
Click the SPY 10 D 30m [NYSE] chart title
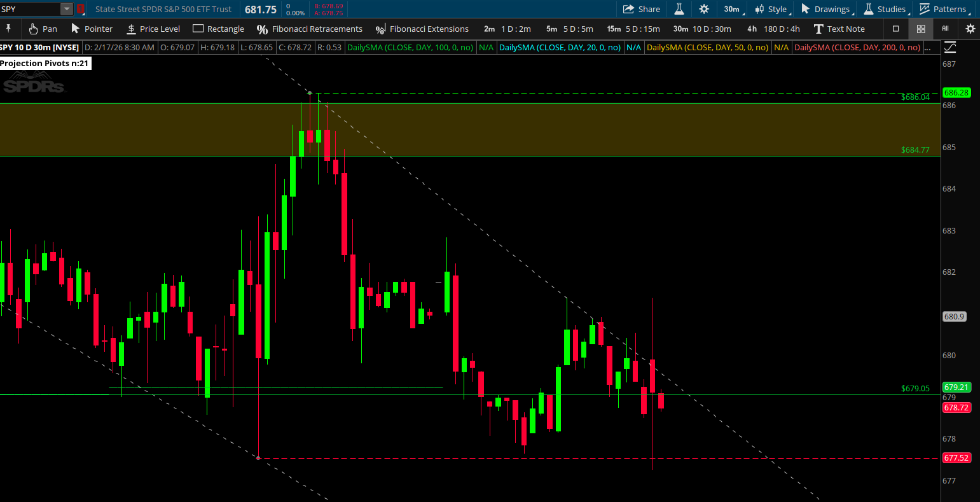[x=39, y=48]
